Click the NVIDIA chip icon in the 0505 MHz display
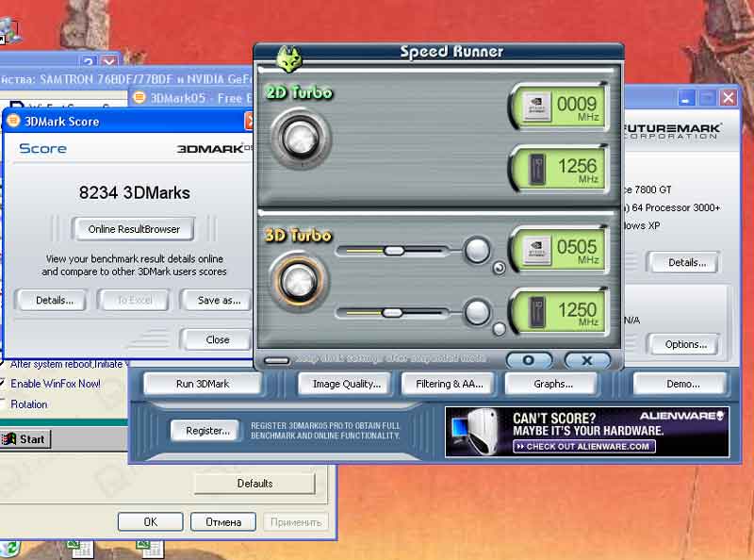Screen dimensions: 754x560 [x=536, y=250]
